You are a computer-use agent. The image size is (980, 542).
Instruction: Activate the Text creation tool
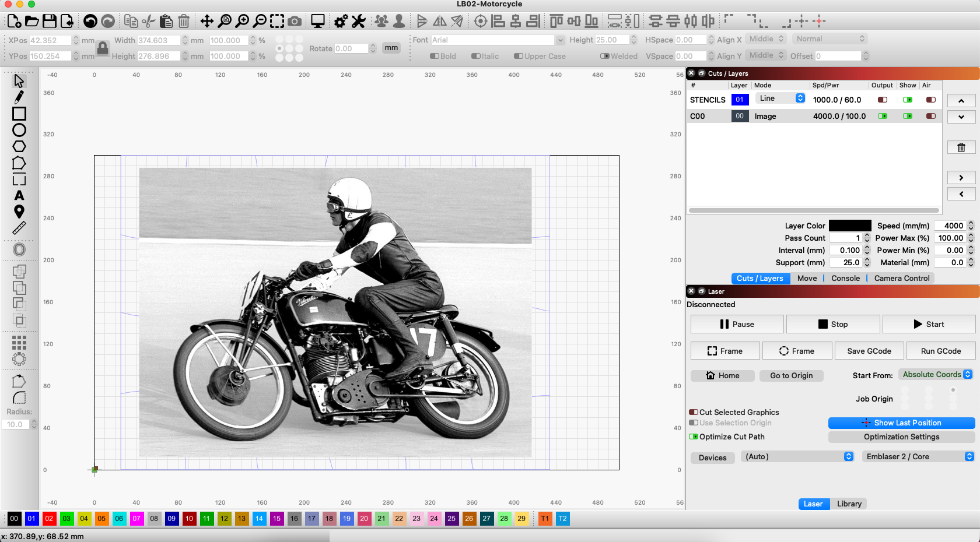(x=19, y=196)
